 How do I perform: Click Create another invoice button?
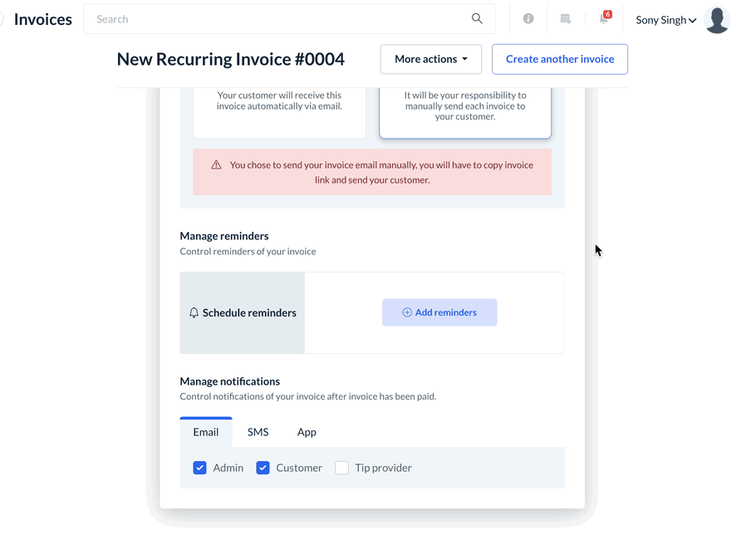560,59
